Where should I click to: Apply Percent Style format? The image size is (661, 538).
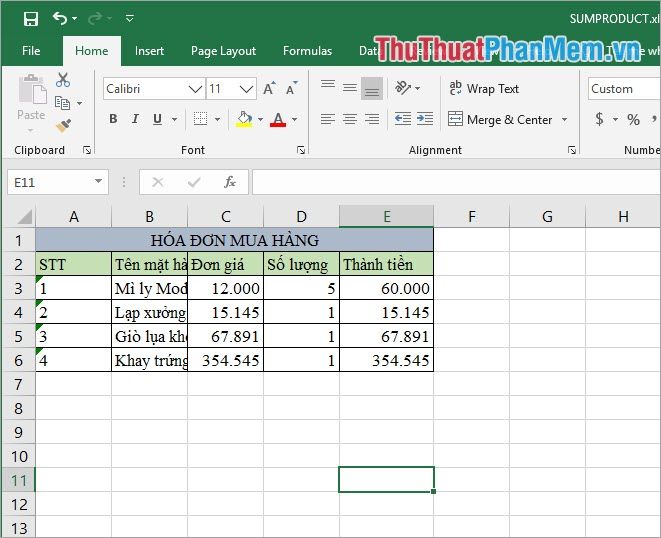point(633,119)
